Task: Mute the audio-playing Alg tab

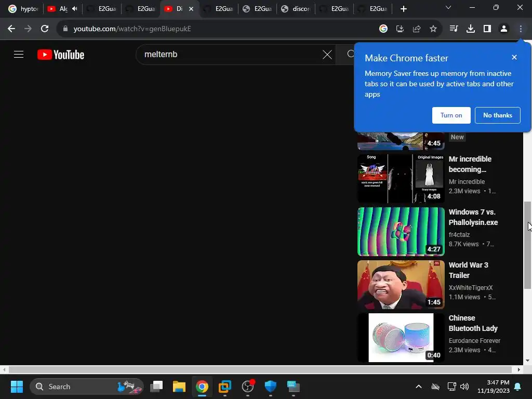Action: [75, 9]
